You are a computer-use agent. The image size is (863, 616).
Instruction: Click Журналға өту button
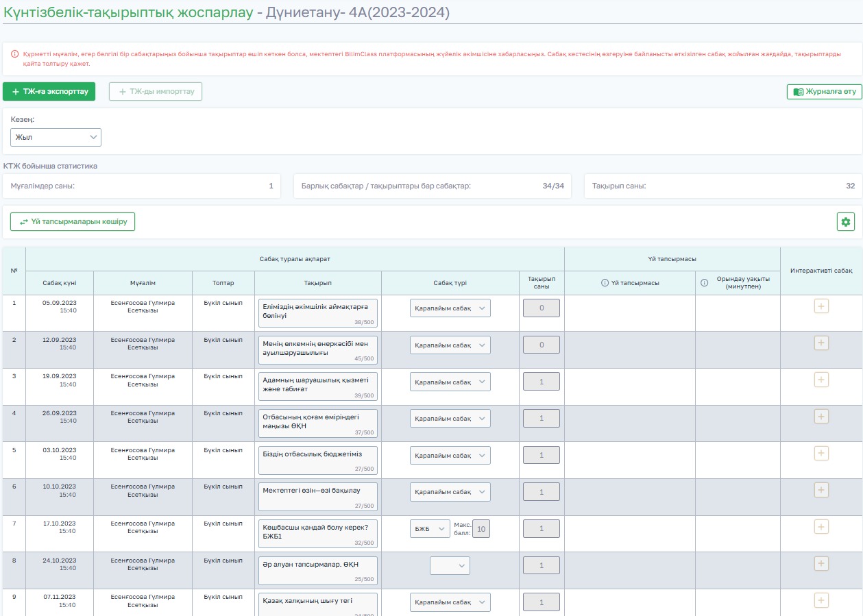(824, 92)
